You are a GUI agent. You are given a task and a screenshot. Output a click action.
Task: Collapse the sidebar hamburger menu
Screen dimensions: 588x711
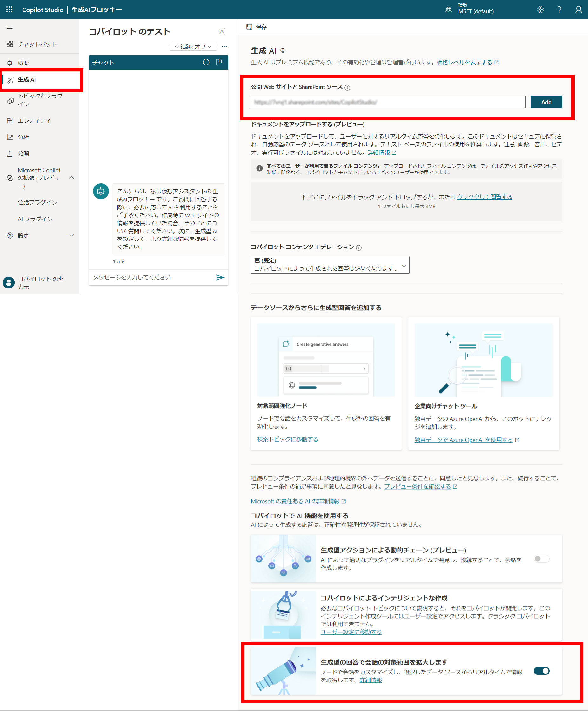click(x=10, y=27)
